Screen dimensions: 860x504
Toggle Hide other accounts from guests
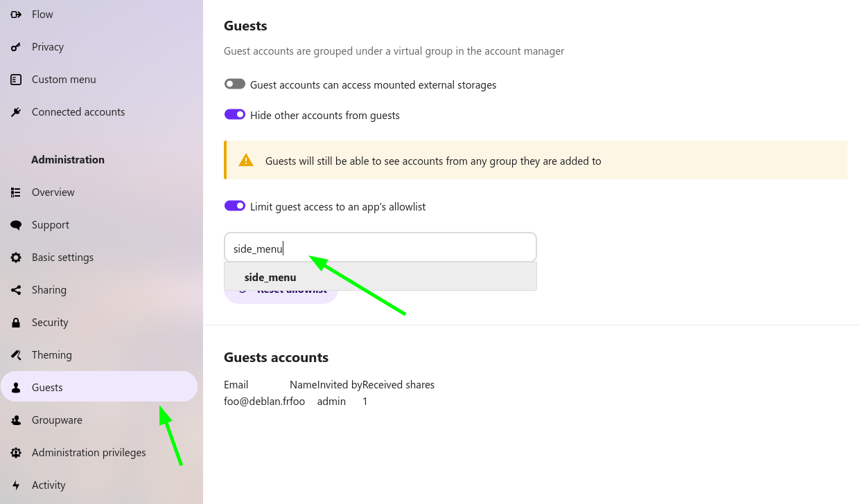point(235,115)
